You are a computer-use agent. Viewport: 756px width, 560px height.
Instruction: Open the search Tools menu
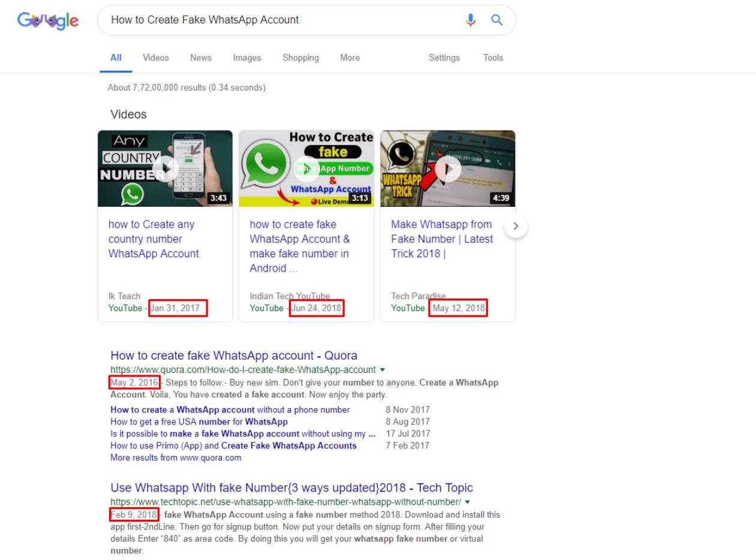[493, 58]
